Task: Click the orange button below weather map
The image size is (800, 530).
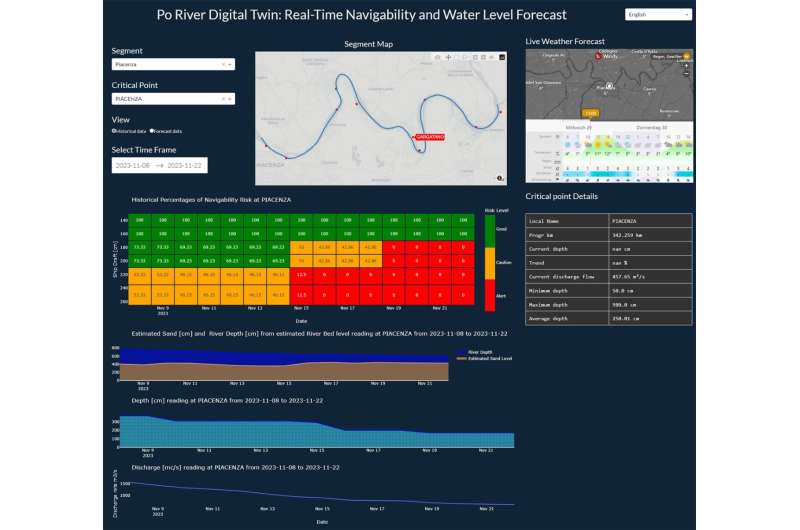Action: [x=590, y=114]
